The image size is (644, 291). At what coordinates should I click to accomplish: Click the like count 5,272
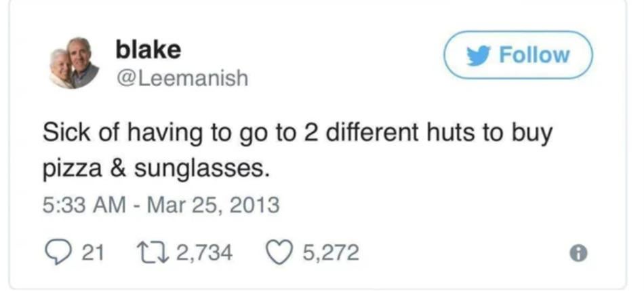(331, 253)
